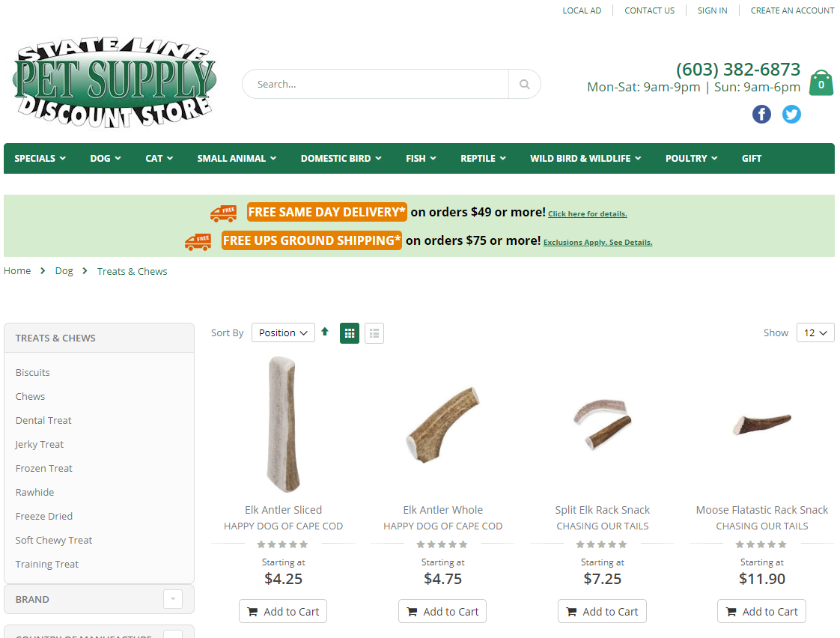840x638 pixels.
Task: Select Freeze Dried category
Action: click(x=44, y=517)
